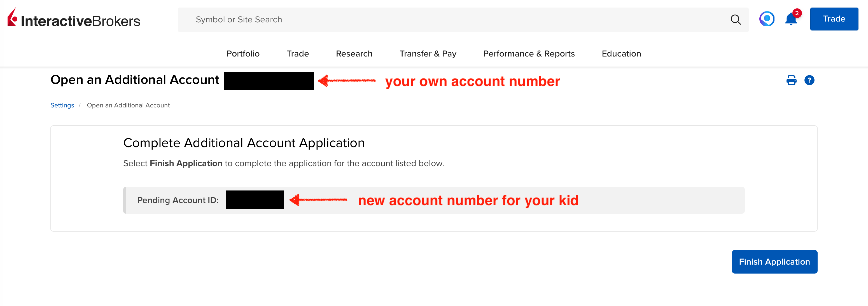Image resolution: width=868 pixels, height=306 pixels.
Task: Click the Interactive Brokers logo
Action: point(74,19)
